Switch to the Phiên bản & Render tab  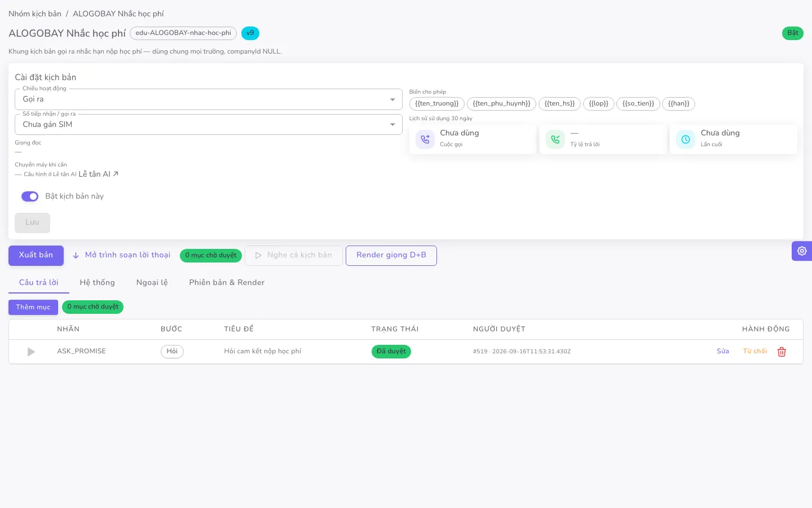227,282
